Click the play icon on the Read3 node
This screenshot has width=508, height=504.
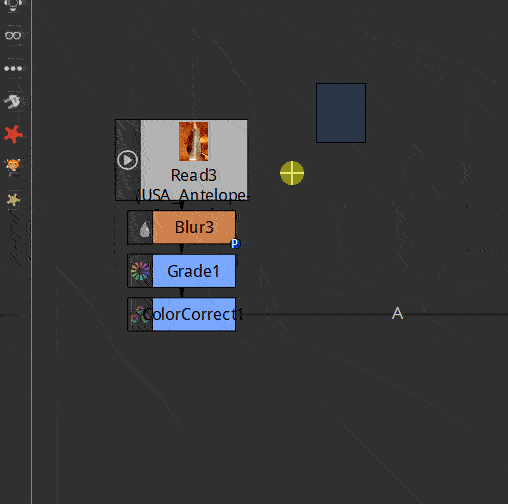pos(127,160)
